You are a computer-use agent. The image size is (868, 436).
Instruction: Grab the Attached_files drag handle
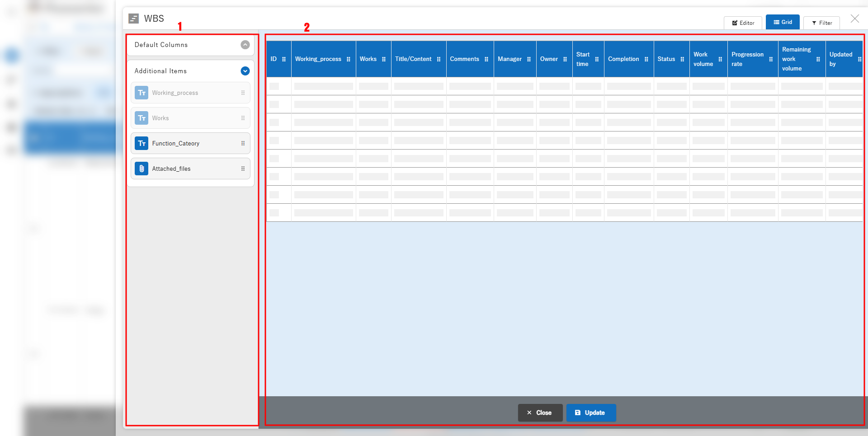[243, 169]
